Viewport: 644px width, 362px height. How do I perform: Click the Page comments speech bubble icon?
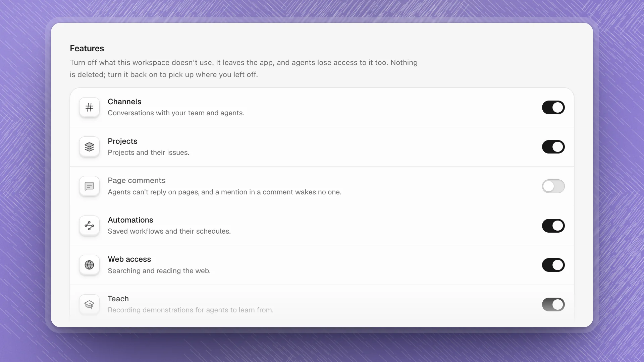89,186
